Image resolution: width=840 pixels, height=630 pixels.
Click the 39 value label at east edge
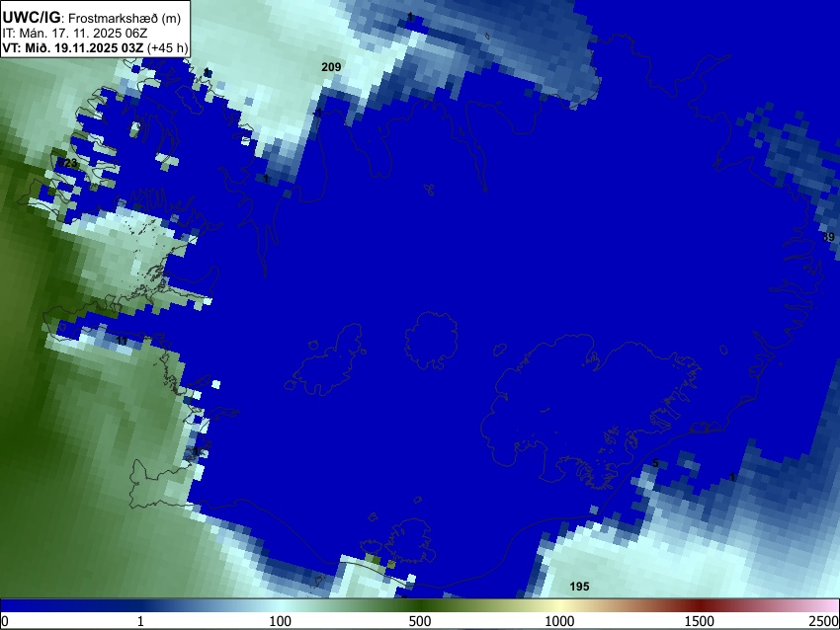(828, 237)
